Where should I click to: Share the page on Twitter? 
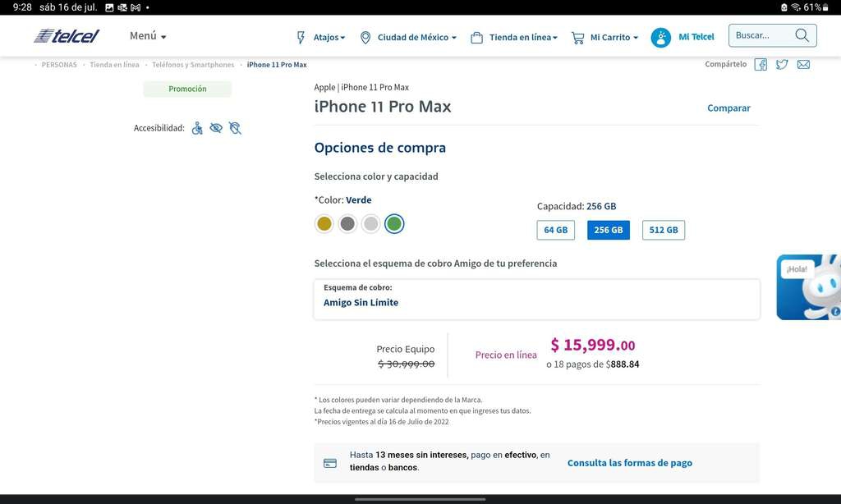pos(782,65)
